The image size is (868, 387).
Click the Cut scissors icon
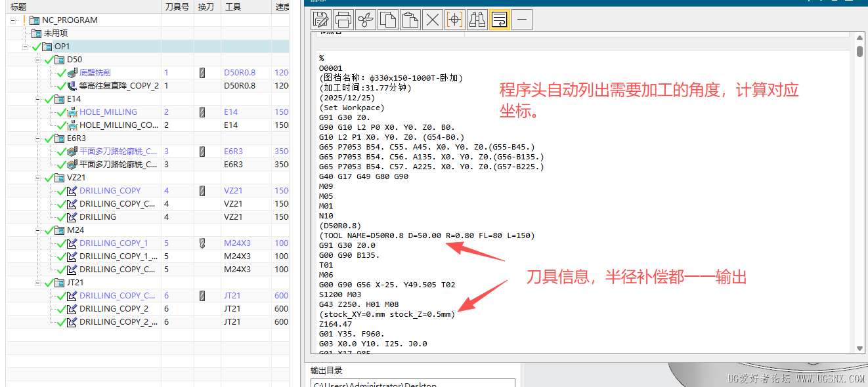tap(365, 20)
